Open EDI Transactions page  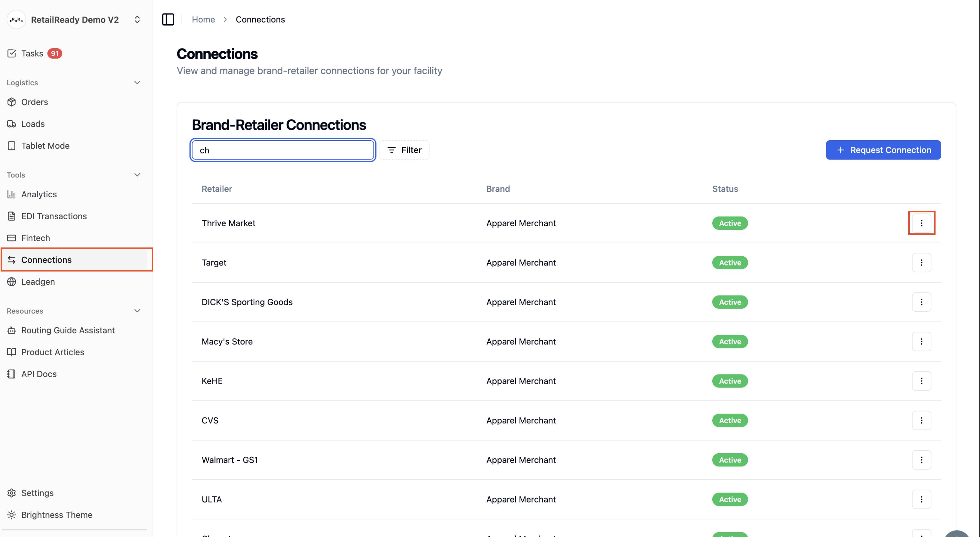[54, 216]
